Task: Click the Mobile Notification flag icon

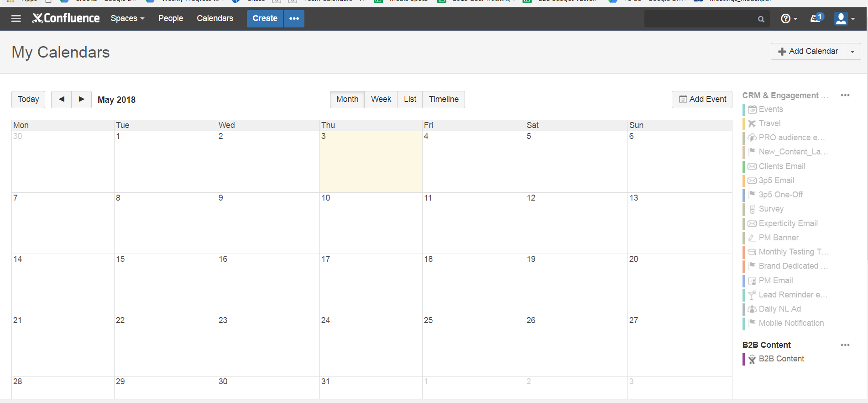Action: click(x=752, y=323)
